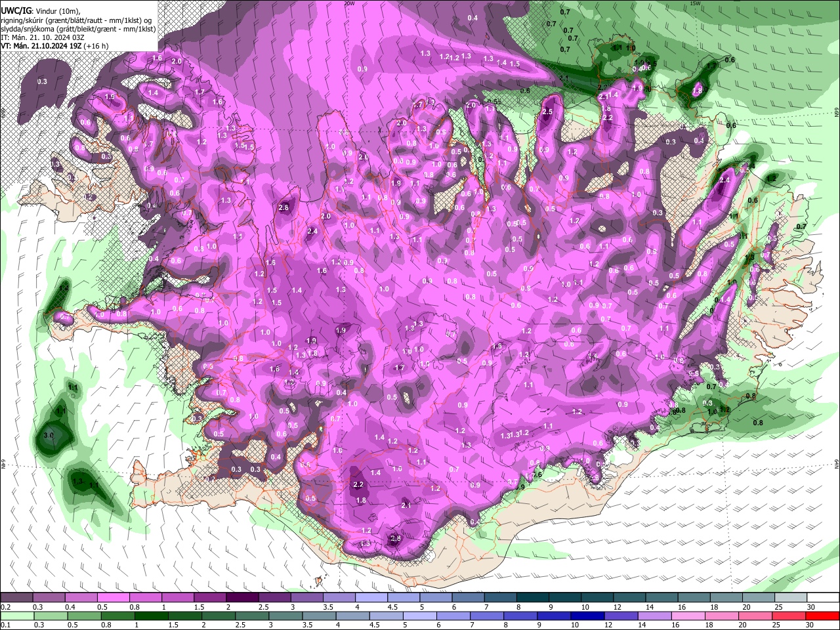Viewport: 840px width, 630px height.
Task: Click the "30" label in the snow legend
Action: pyautogui.click(x=811, y=606)
